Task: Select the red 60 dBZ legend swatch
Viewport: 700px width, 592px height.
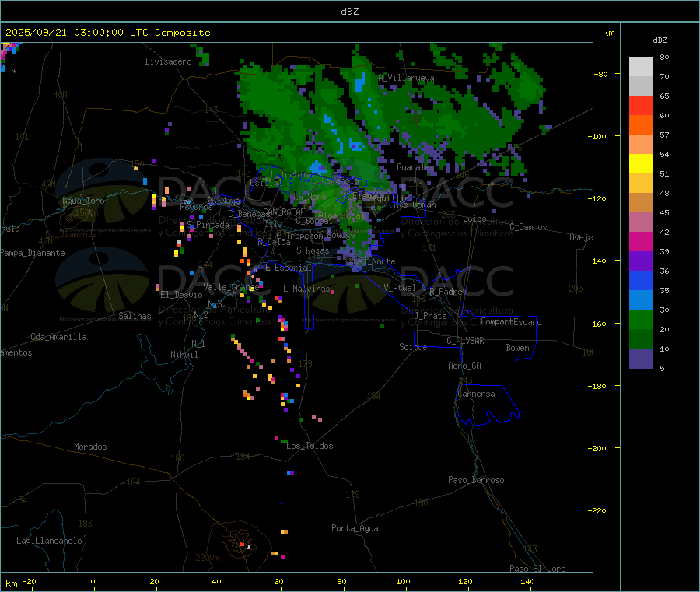Action: [x=641, y=105]
